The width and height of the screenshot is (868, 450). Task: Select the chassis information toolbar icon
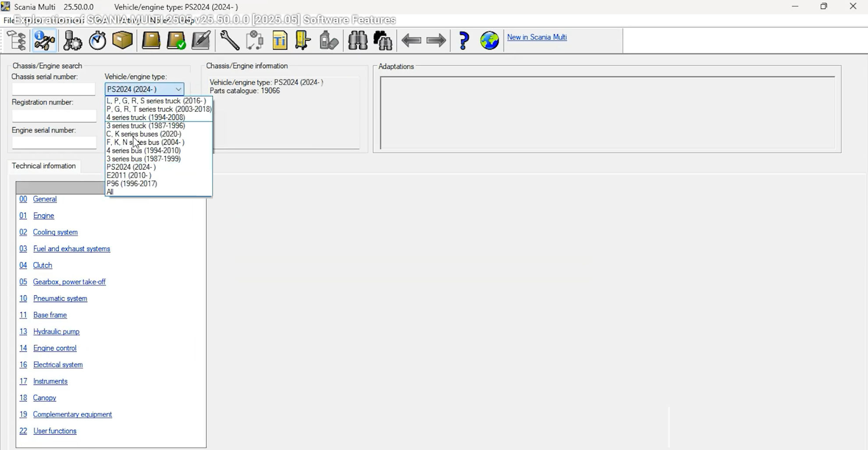[44, 41]
